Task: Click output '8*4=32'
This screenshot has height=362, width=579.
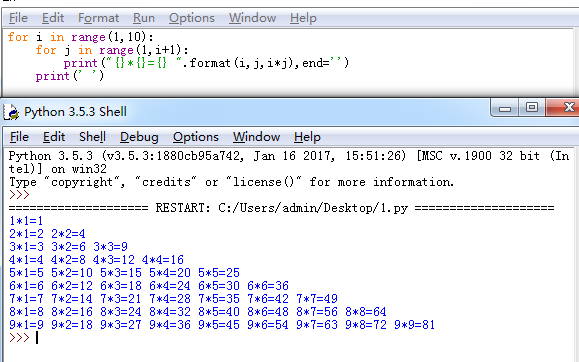Action: pyautogui.click(x=170, y=312)
